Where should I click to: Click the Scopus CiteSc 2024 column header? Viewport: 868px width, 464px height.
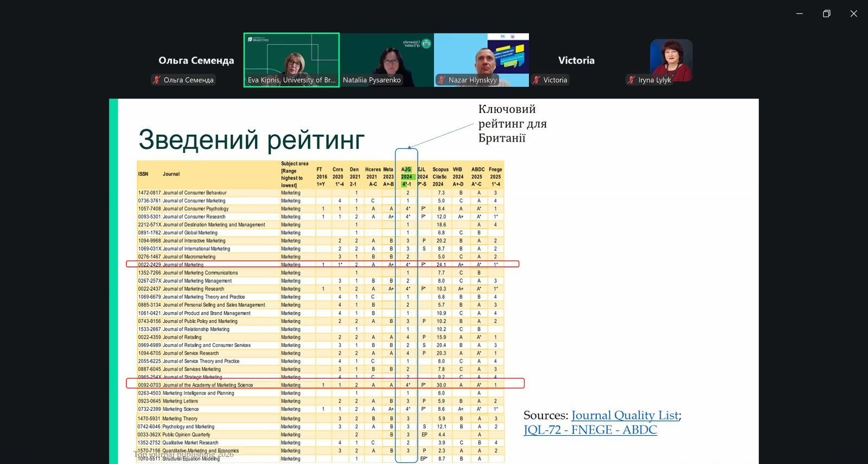pos(440,177)
